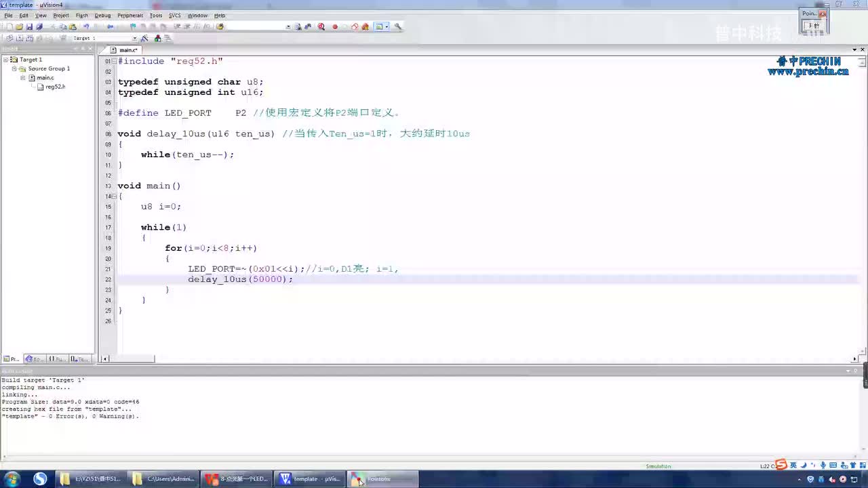
Task: Open the File menu
Action: (8, 15)
